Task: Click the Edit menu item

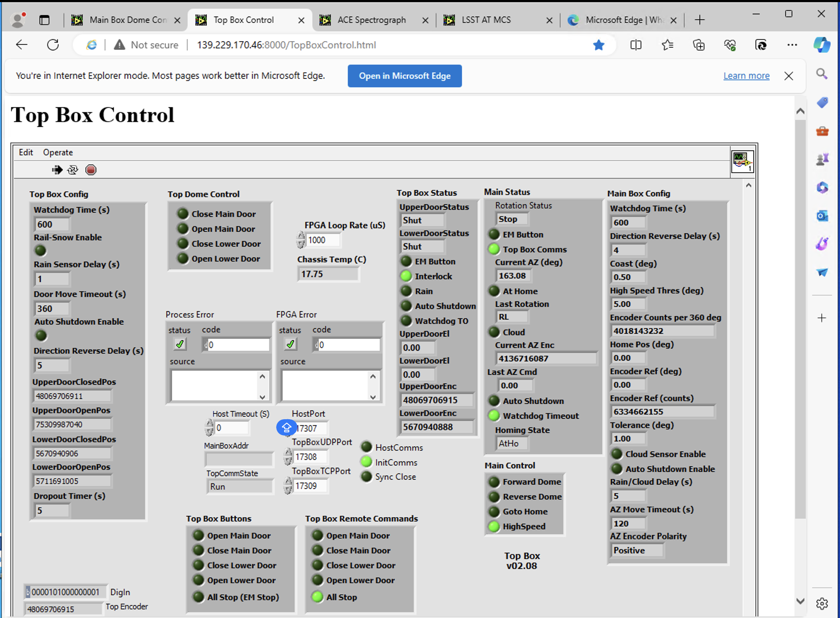Action: (26, 152)
